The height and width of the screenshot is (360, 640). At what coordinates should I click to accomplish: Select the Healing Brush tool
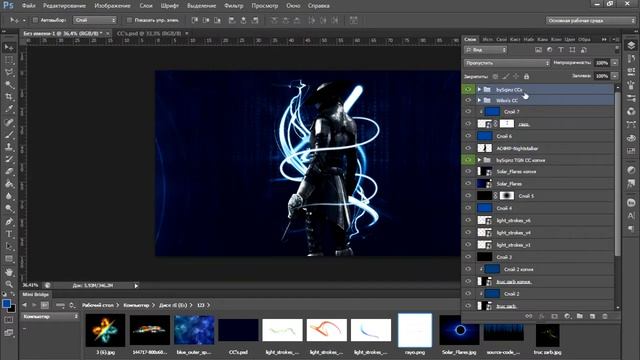coord(9,122)
